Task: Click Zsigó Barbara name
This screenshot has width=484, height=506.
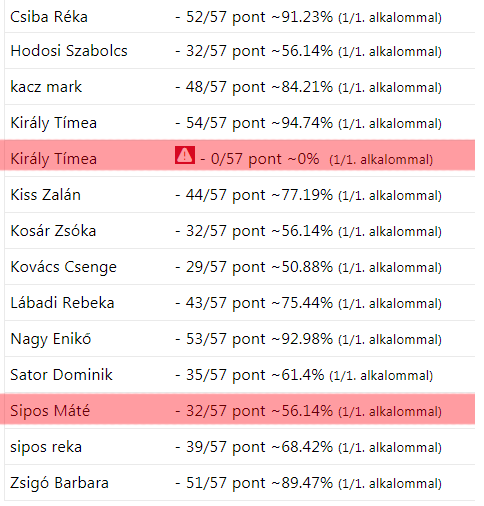Action: coord(59,483)
